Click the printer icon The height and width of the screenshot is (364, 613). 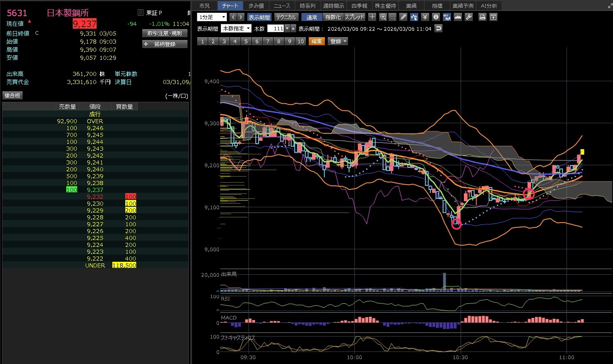click(482, 17)
